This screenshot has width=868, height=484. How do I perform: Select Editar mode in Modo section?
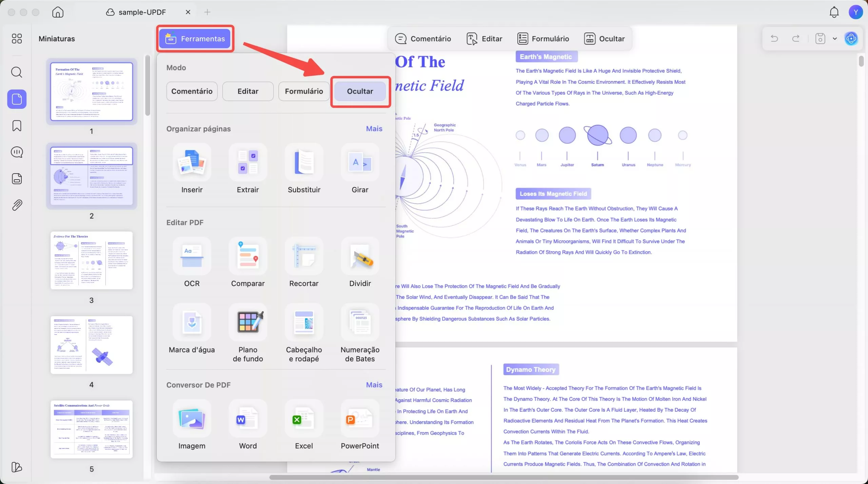pyautogui.click(x=248, y=91)
